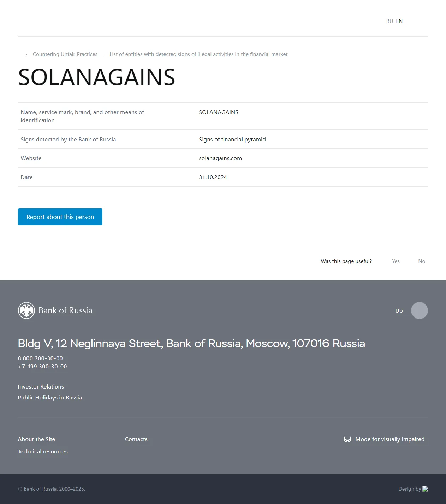The image size is (446, 504).
Task: Click the Up text in footer
Action: click(x=399, y=311)
